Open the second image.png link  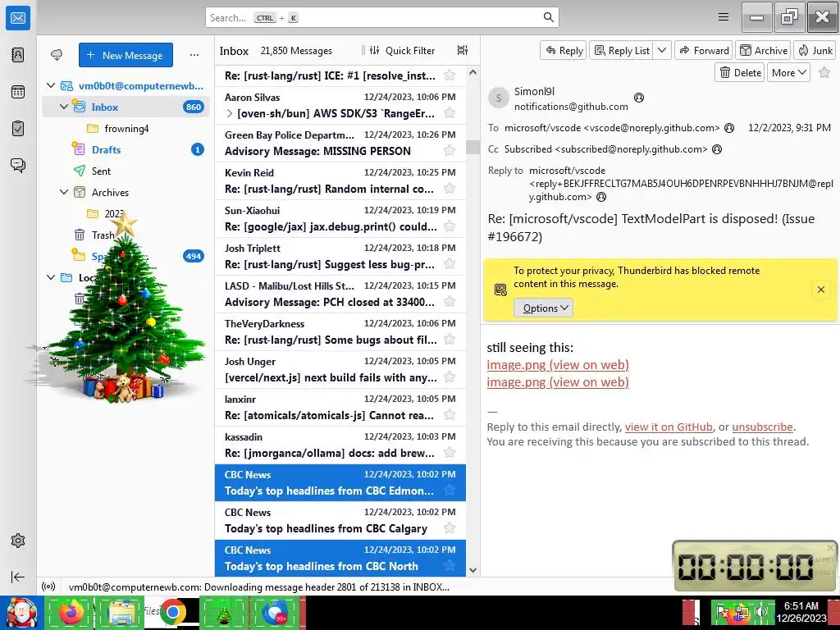558,382
